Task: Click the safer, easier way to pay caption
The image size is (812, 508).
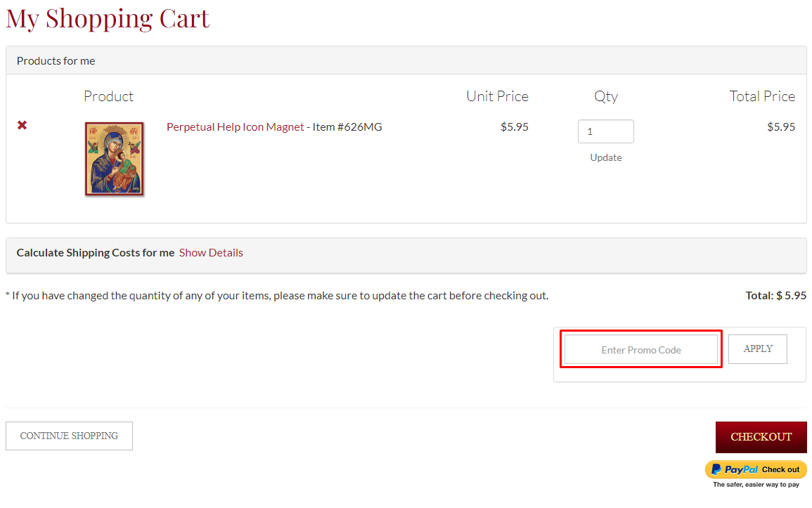Action: point(756,485)
